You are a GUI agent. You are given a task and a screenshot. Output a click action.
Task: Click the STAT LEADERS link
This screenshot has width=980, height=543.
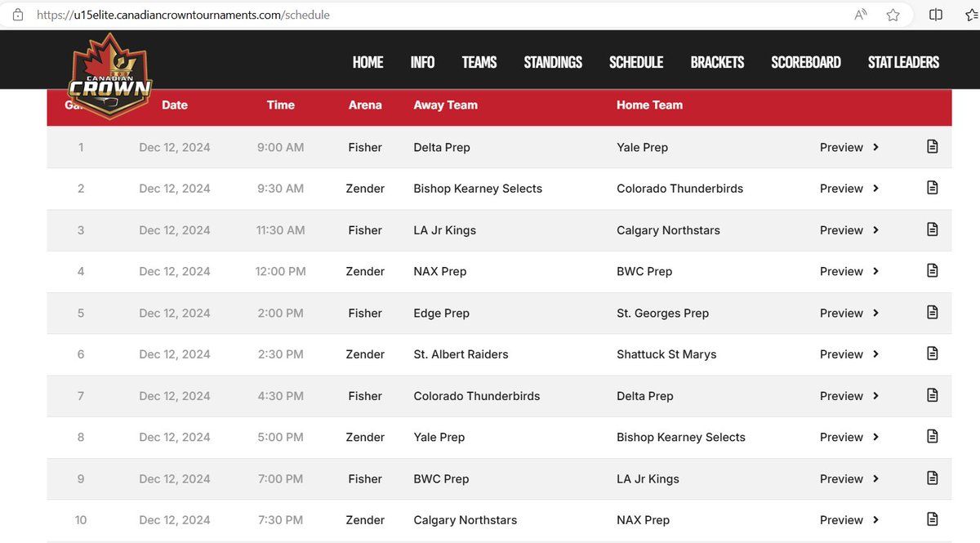(903, 61)
